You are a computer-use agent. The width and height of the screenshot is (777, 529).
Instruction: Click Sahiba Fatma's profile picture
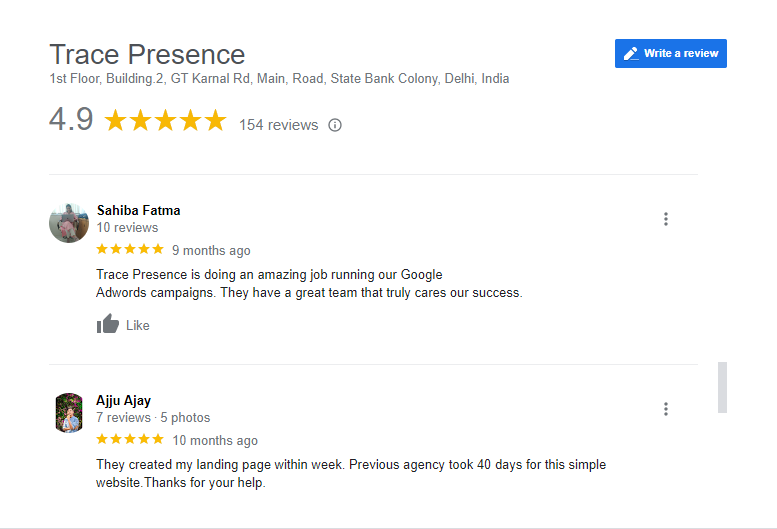[x=69, y=223]
